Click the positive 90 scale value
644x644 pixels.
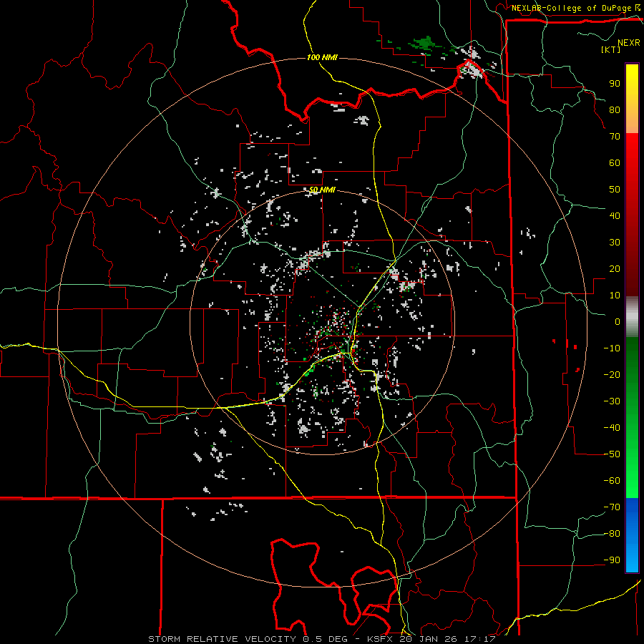[x=615, y=84]
